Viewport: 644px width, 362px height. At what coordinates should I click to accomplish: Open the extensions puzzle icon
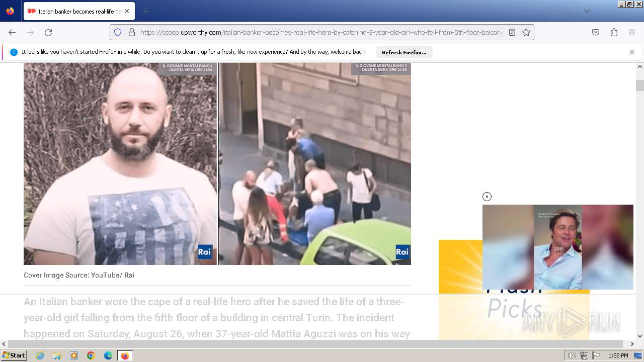(x=614, y=32)
